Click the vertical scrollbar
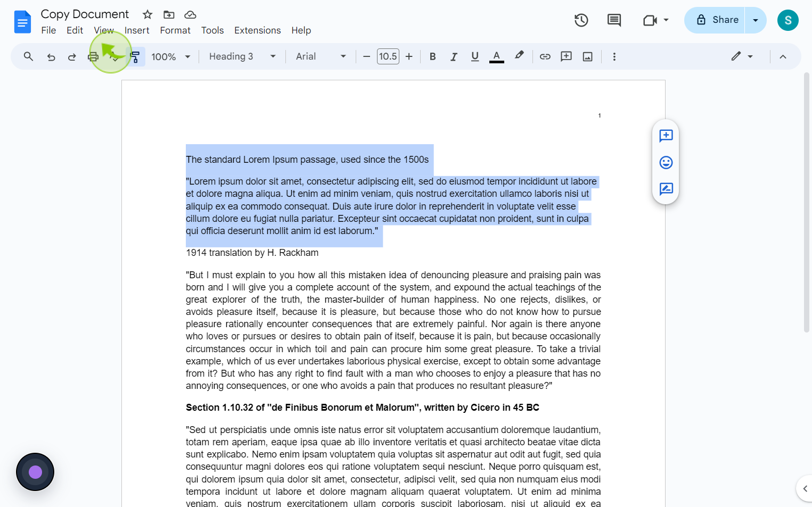The height and width of the screenshot is (507, 812). (806, 202)
